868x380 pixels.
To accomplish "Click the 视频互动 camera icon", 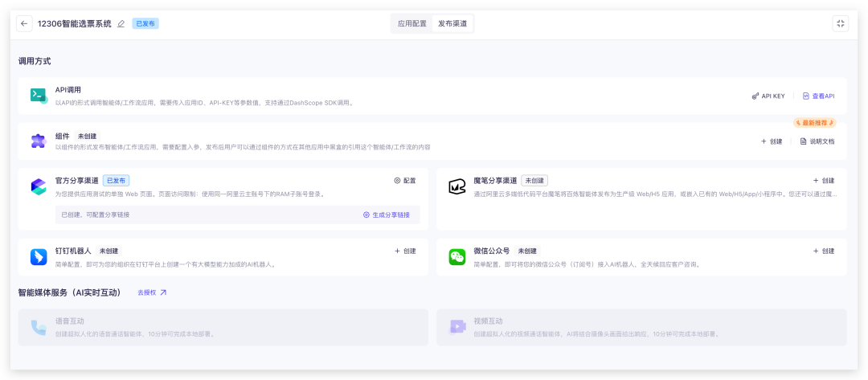I will point(457,328).
